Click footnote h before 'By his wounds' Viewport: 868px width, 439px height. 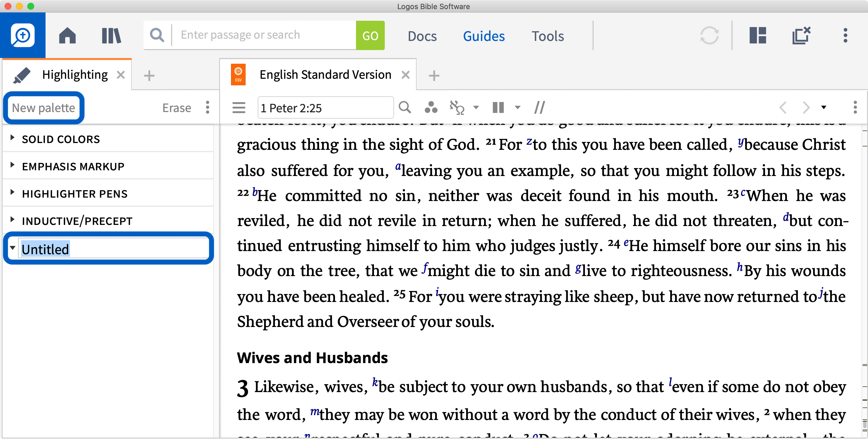tap(740, 267)
